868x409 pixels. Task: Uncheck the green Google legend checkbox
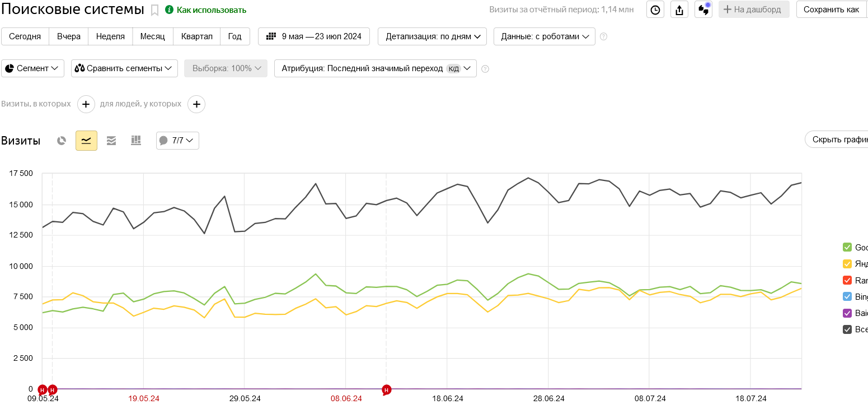[x=847, y=248]
